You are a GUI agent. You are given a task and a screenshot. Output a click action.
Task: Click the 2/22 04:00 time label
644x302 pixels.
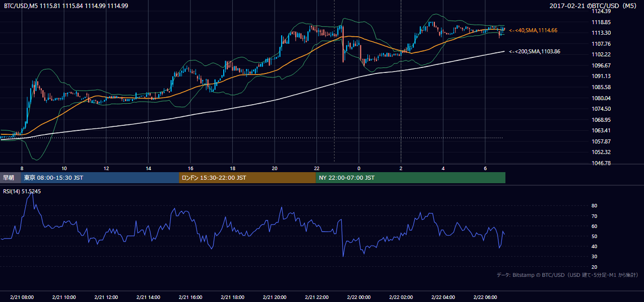tap(442, 297)
